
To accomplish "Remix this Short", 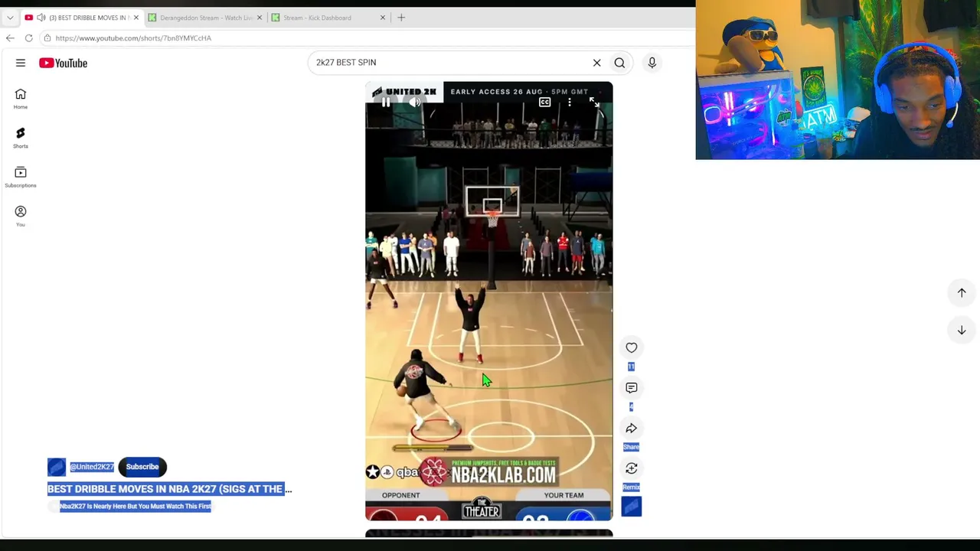I will coord(632,468).
